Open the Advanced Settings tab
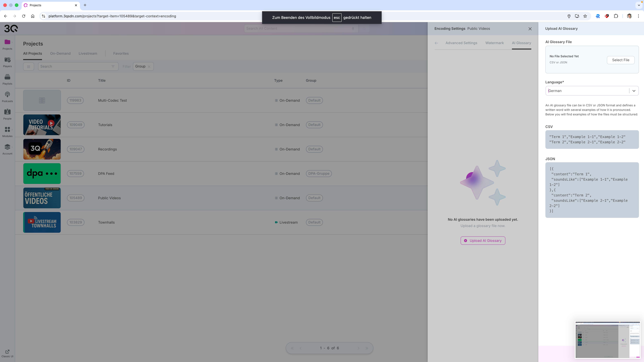 point(461,43)
